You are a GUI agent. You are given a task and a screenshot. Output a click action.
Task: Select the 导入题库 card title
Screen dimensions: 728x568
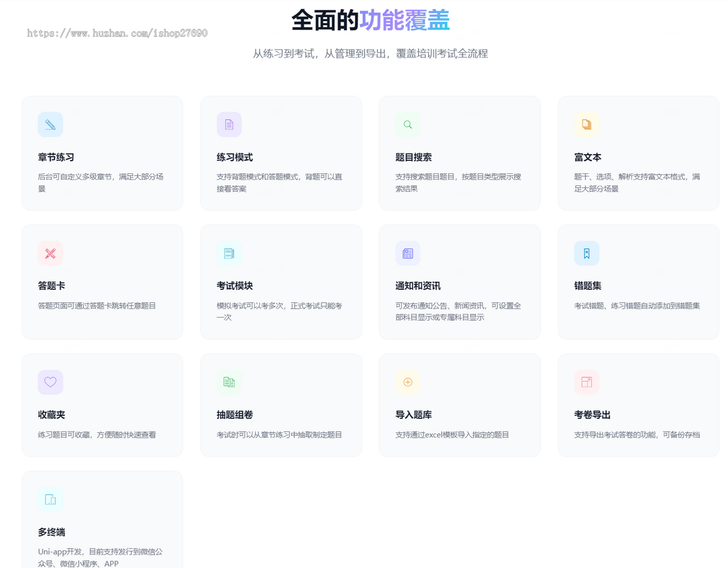tap(414, 415)
